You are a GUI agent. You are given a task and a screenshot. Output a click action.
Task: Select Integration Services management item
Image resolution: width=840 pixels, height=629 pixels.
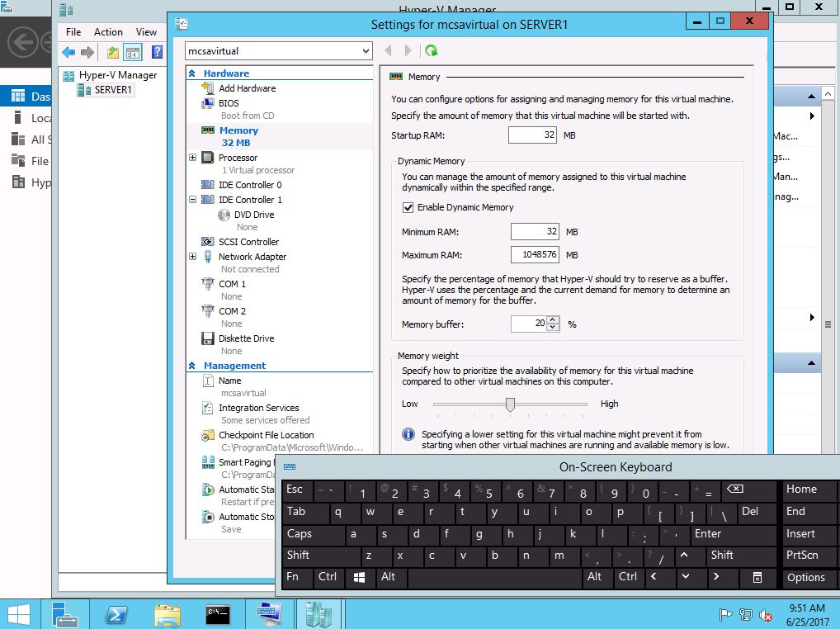click(259, 409)
